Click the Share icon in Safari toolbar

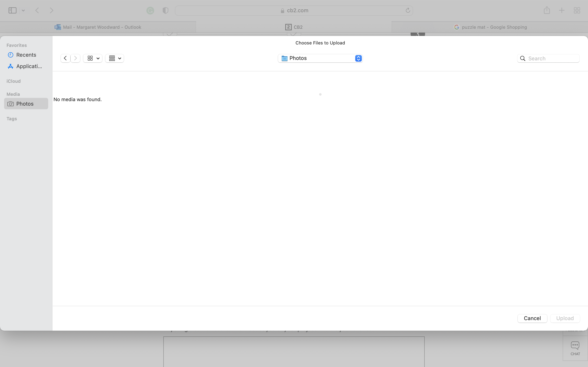pos(547,10)
